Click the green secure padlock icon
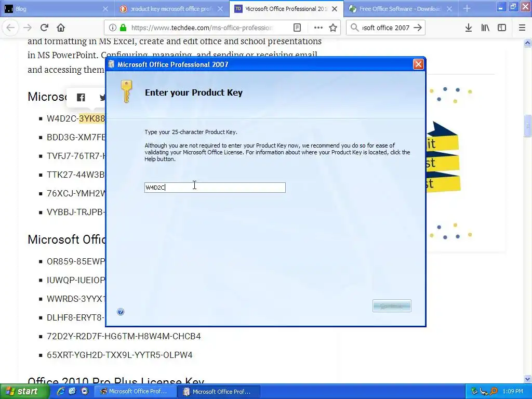The width and height of the screenshot is (532, 399). [x=123, y=28]
